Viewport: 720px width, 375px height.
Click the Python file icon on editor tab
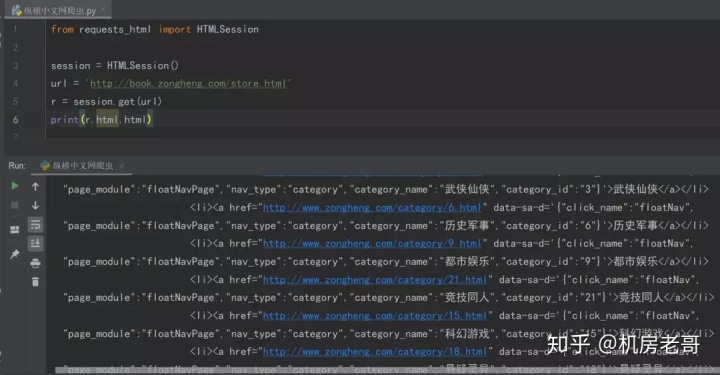17,11
